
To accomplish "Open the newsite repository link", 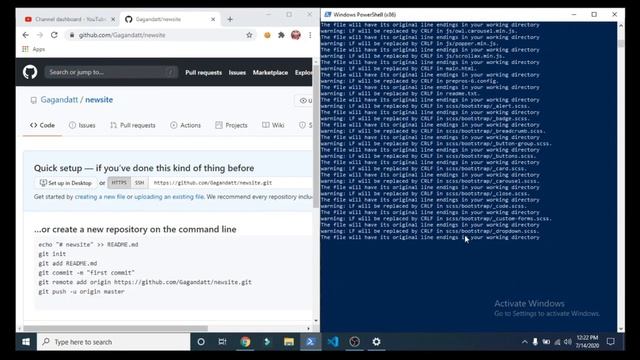I will coord(99,100).
